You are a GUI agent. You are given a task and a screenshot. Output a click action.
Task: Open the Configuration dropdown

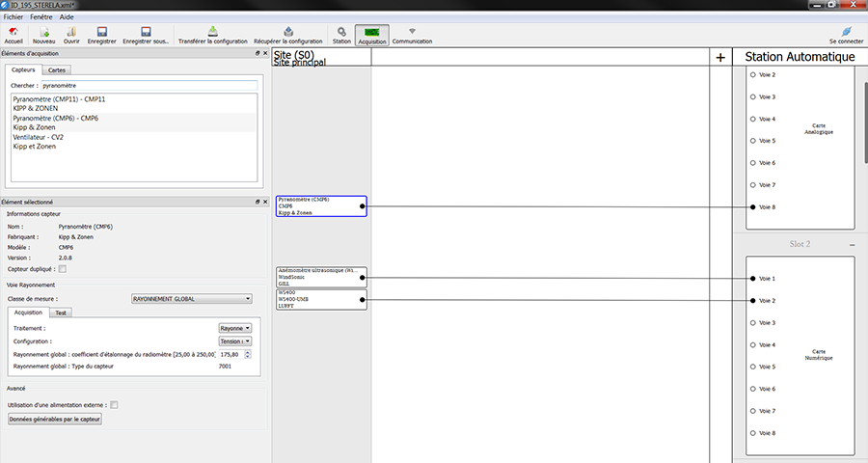pyautogui.click(x=235, y=341)
